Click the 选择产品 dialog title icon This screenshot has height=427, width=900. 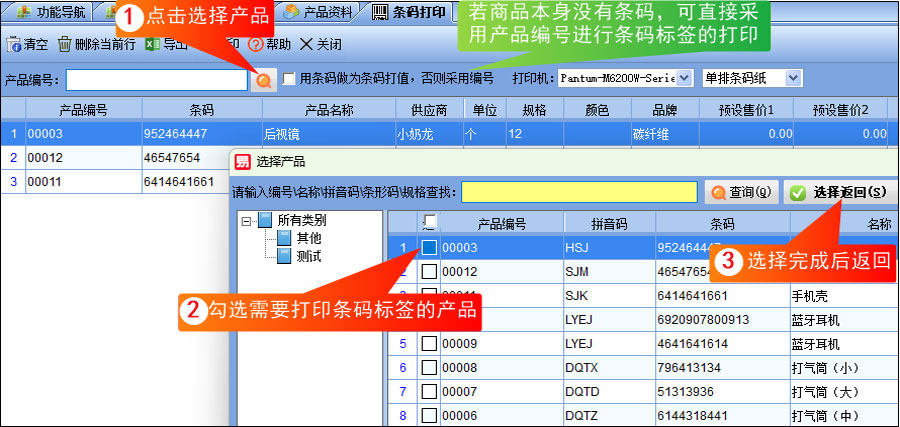point(242,161)
